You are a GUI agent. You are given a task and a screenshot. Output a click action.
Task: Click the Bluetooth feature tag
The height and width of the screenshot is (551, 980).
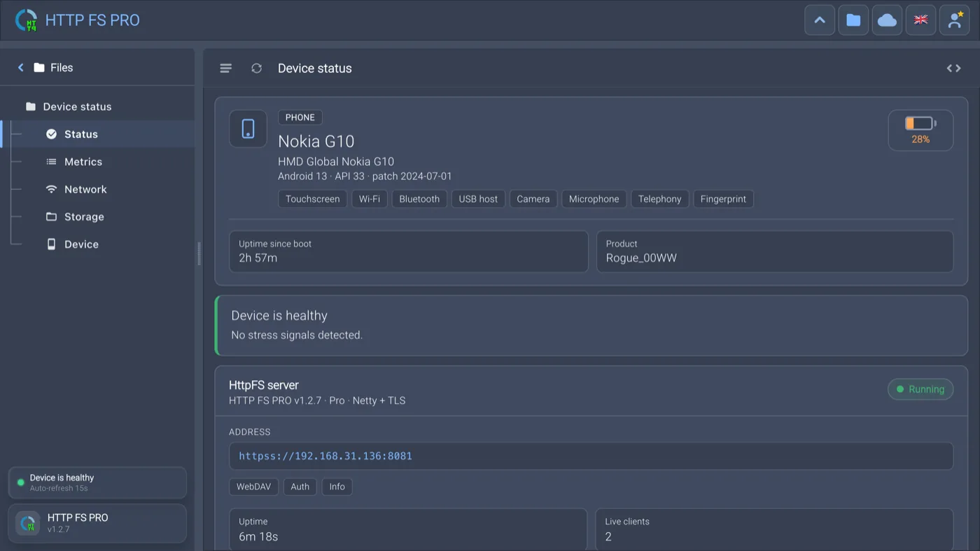click(x=419, y=199)
